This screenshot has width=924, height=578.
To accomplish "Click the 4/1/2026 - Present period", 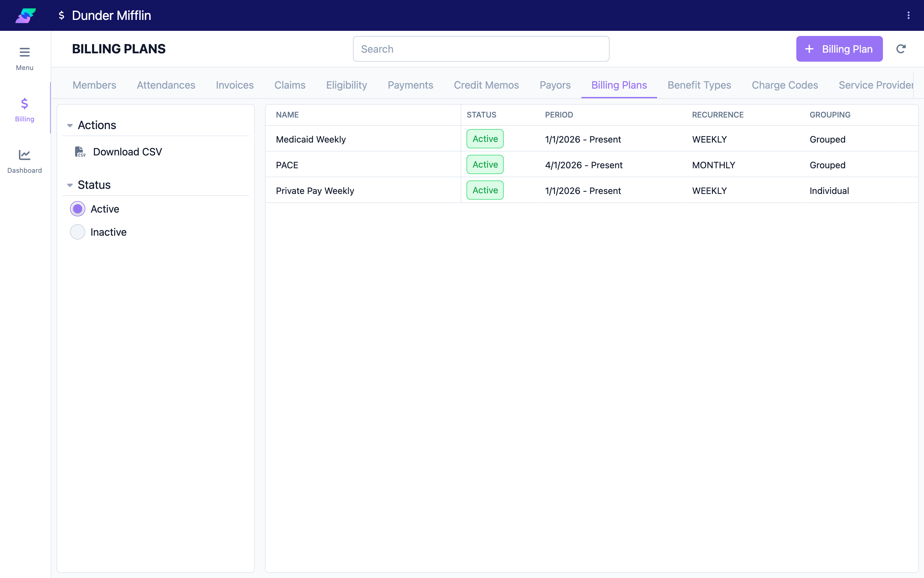I will pos(583,165).
